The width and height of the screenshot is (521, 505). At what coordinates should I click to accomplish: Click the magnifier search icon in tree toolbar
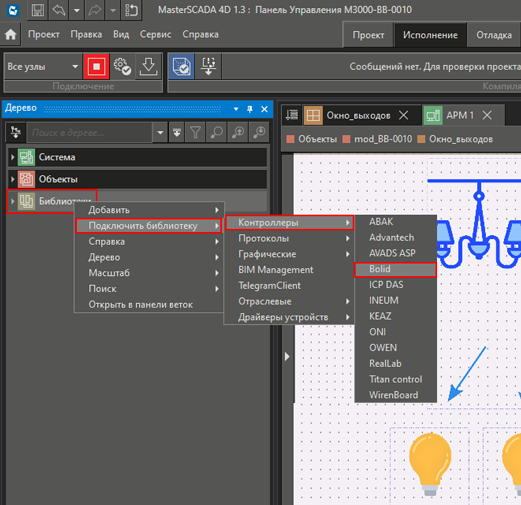click(217, 132)
